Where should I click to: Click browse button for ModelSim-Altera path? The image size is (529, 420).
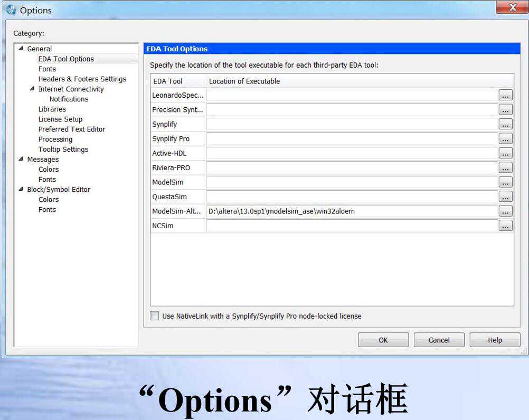point(505,211)
